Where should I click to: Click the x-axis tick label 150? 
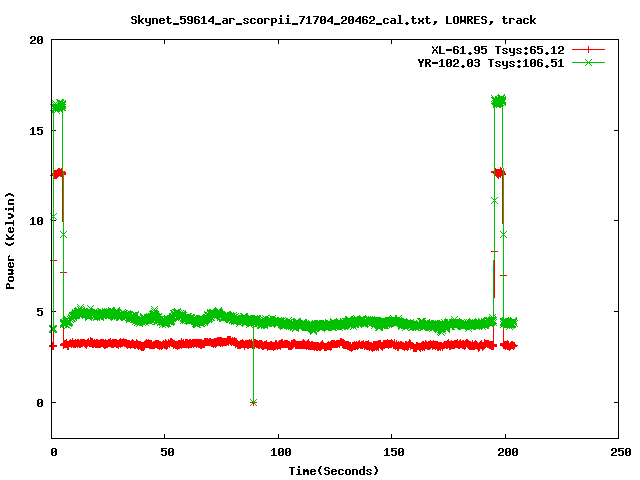coord(394,452)
